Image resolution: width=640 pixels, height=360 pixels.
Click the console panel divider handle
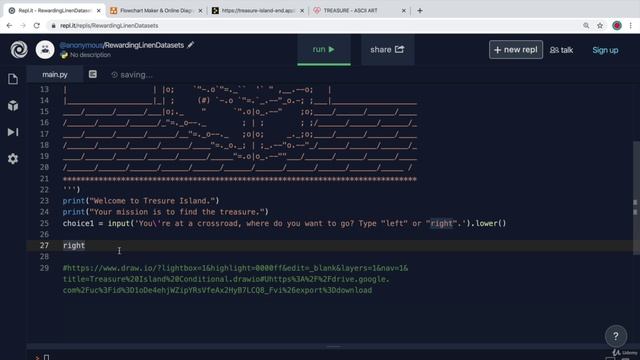click(333, 347)
